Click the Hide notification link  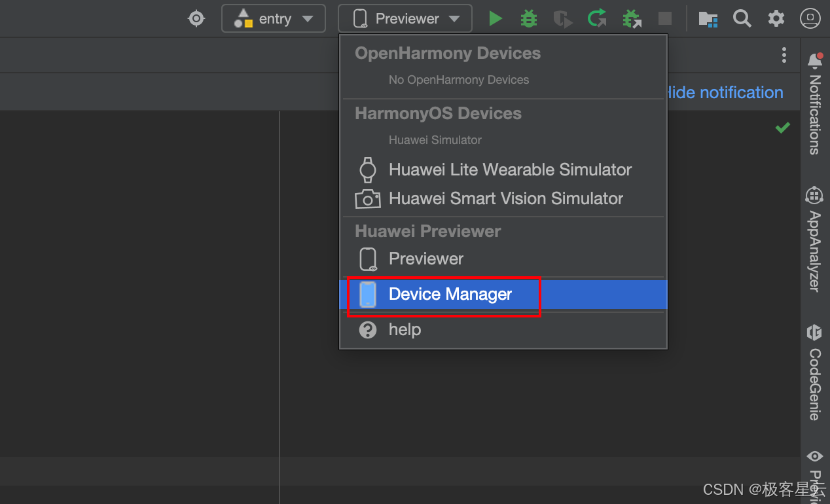tap(725, 92)
